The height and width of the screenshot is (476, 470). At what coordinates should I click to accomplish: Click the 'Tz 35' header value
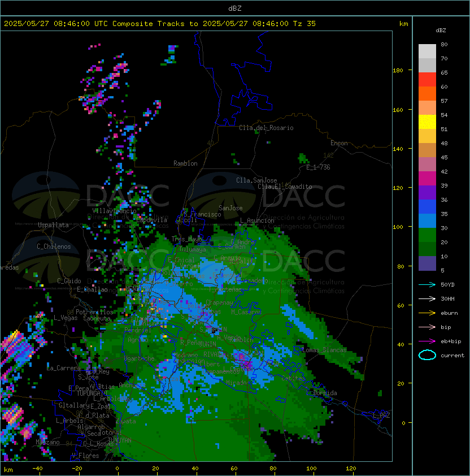point(304,23)
